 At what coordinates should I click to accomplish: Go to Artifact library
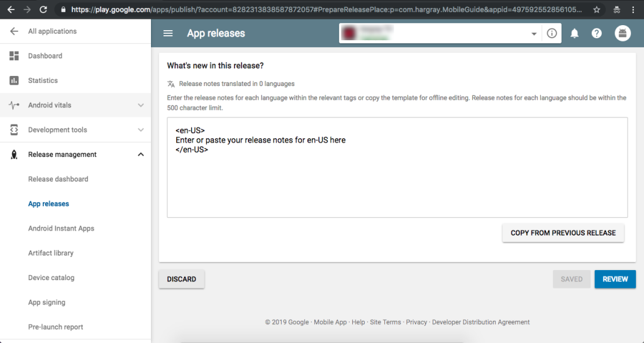[x=51, y=253]
